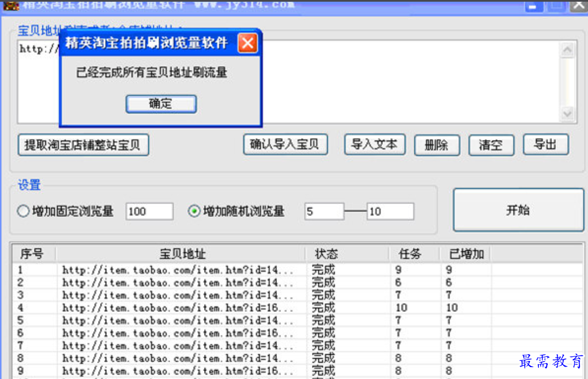Select row 6 URL in the table

(178, 333)
